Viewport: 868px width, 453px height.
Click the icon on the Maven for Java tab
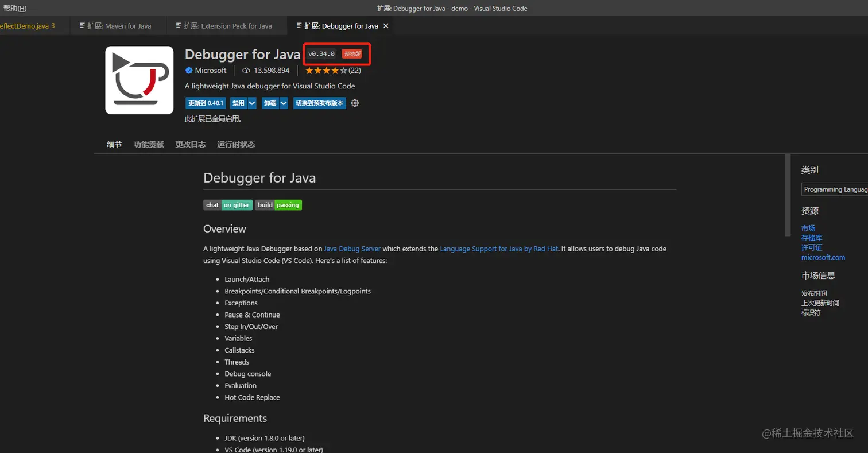(82, 26)
